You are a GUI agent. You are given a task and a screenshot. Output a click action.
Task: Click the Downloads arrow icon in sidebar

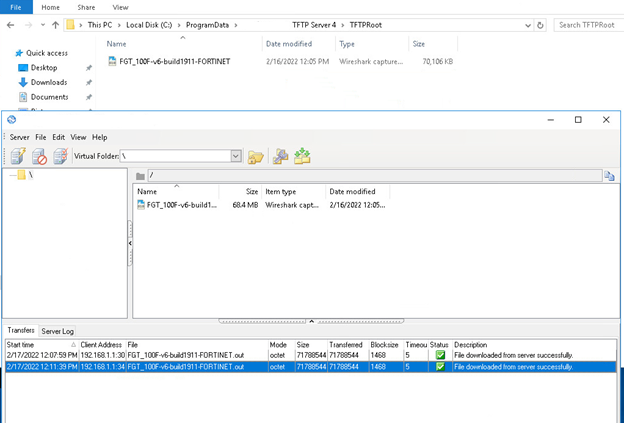tap(23, 82)
